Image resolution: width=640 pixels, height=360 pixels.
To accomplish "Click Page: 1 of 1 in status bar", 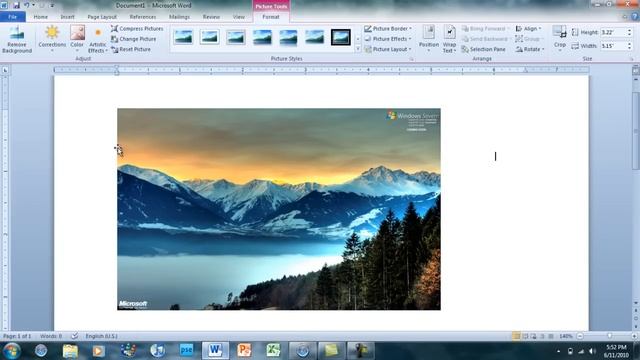I will click(x=17, y=336).
